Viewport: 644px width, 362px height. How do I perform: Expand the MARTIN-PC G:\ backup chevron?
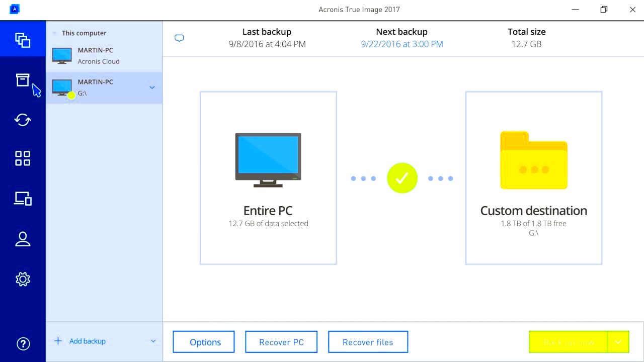coord(152,87)
